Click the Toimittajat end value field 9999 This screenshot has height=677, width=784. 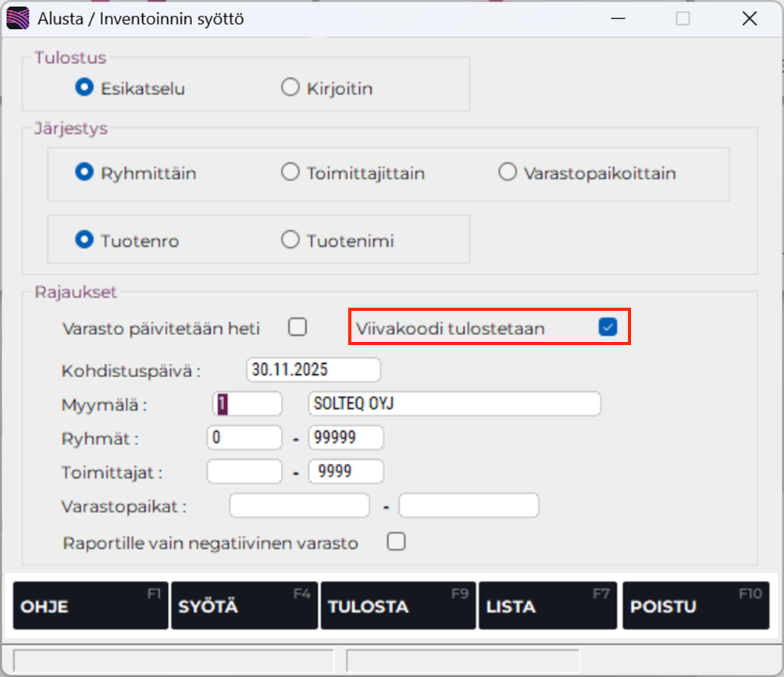click(x=346, y=472)
